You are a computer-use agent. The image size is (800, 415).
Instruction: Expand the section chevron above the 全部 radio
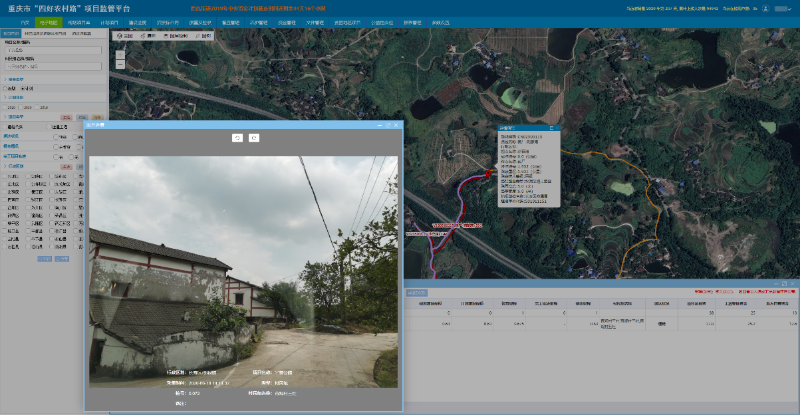tap(5, 79)
